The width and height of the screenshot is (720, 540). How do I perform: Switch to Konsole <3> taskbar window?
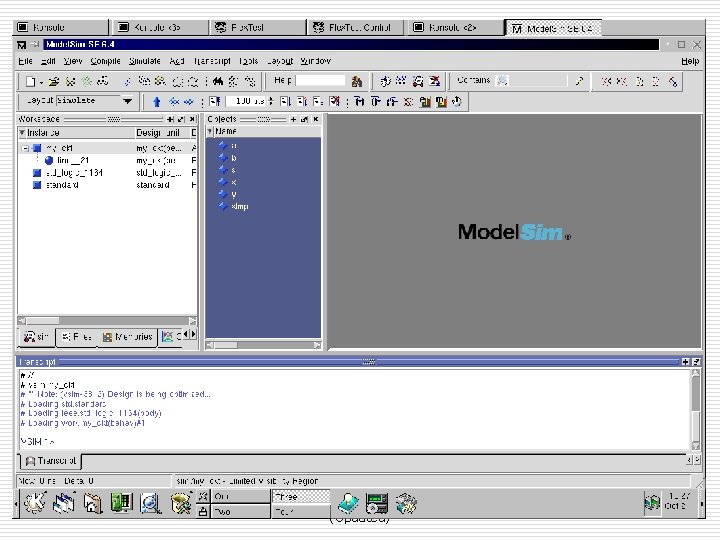pyautogui.click(x=159, y=28)
